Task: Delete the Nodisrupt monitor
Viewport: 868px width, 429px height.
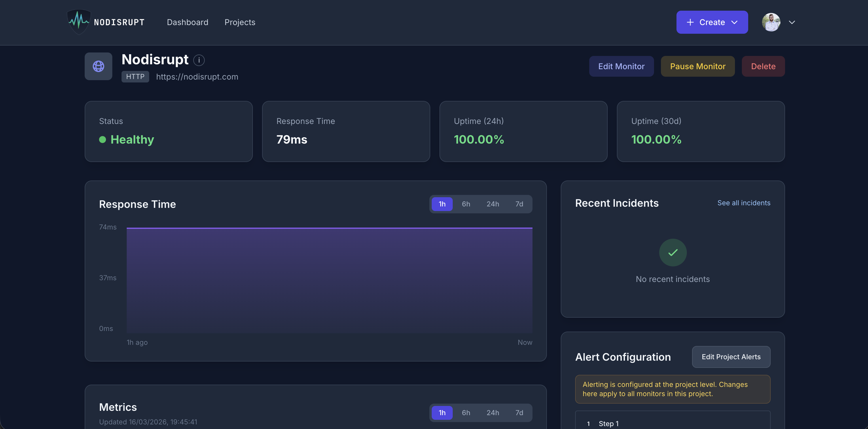Action: tap(763, 66)
